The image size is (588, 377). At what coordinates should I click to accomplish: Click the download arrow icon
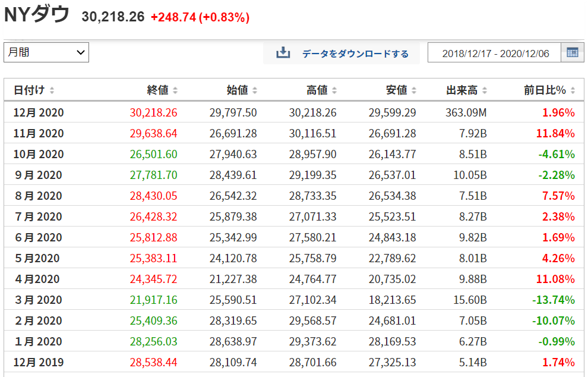283,53
